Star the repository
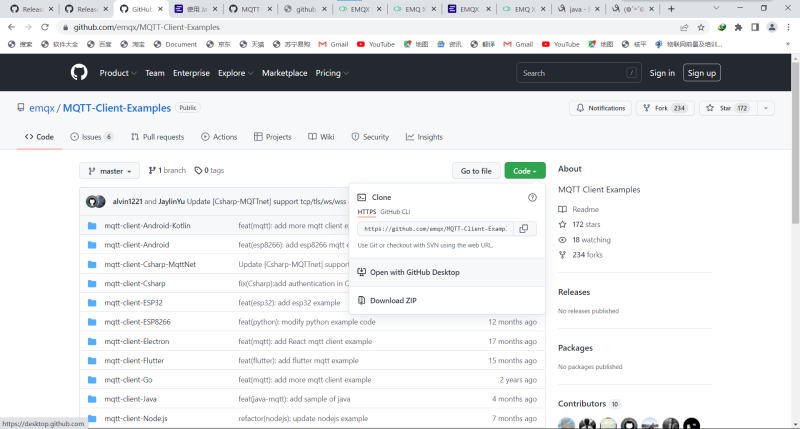The image size is (800, 429). point(728,108)
